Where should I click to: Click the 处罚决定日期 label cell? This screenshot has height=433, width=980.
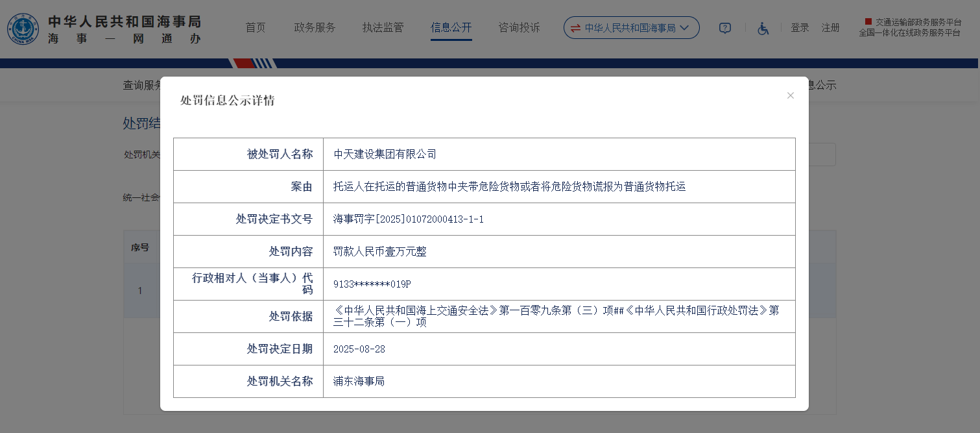(248, 349)
